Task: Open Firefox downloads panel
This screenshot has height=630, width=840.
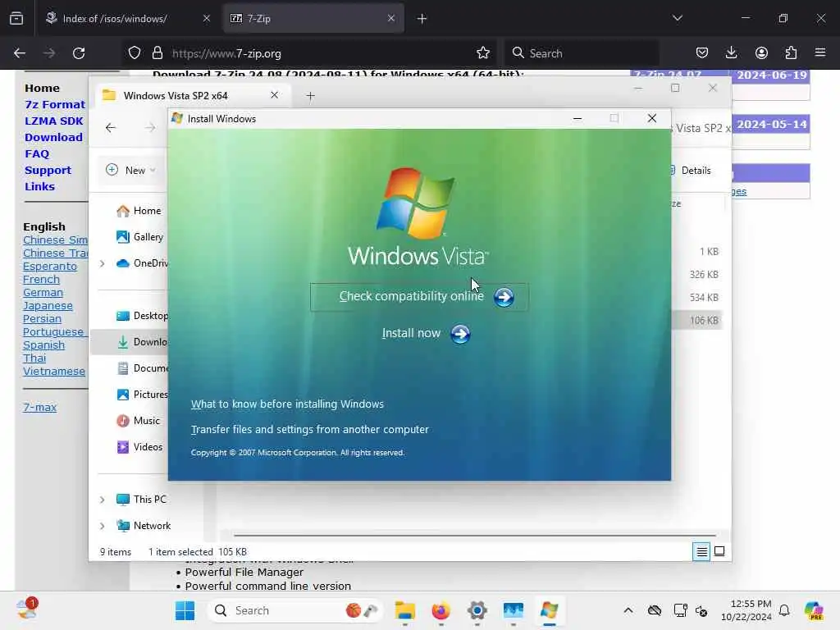Action: point(731,53)
